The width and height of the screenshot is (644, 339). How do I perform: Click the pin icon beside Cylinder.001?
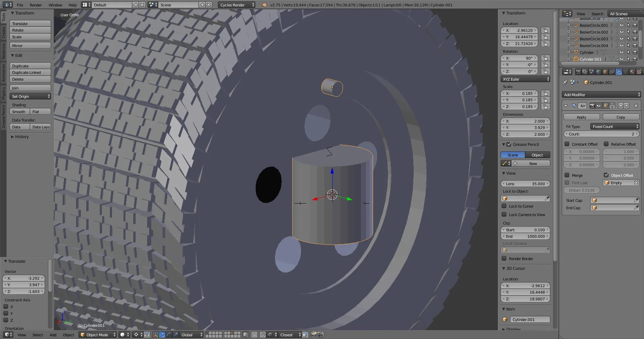coord(565,82)
